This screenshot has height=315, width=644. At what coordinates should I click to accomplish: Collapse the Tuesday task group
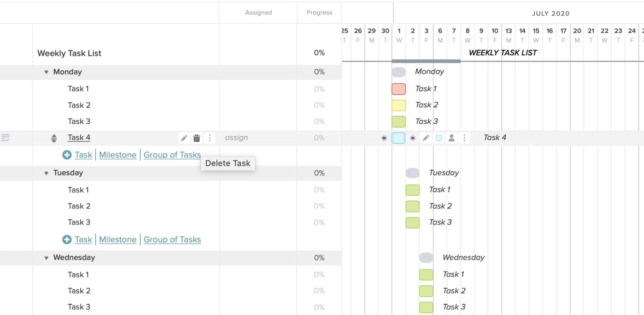(46, 173)
